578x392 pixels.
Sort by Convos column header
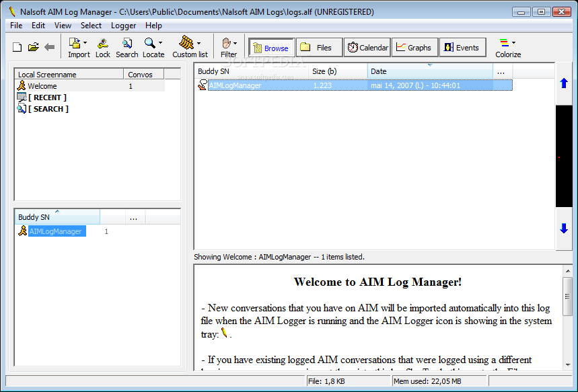(x=144, y=75)
